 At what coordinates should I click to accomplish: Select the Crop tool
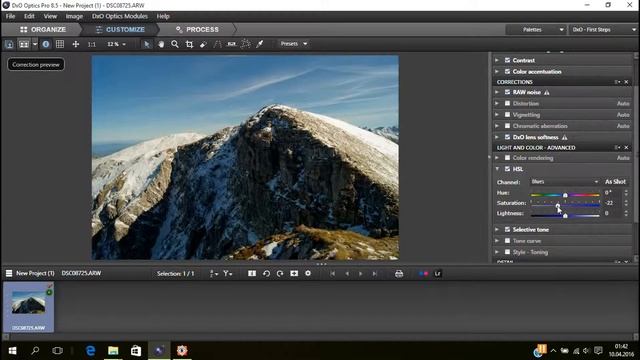pos(189,44)
